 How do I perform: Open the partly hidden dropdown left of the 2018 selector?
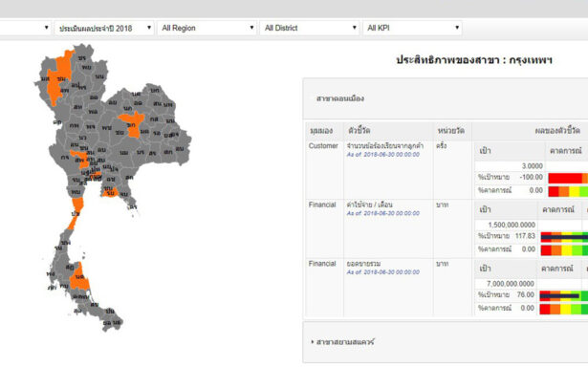coord(25,28)
